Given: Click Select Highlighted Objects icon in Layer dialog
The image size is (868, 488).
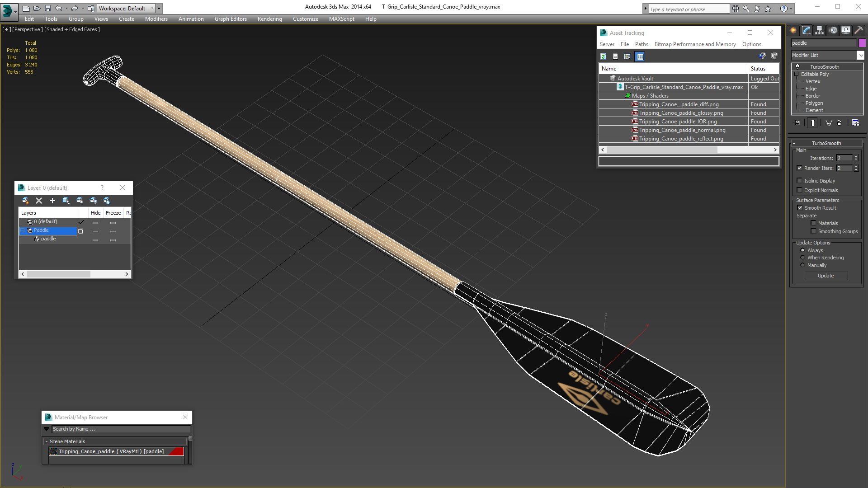Looking at the screenshot, I should 66,200.
